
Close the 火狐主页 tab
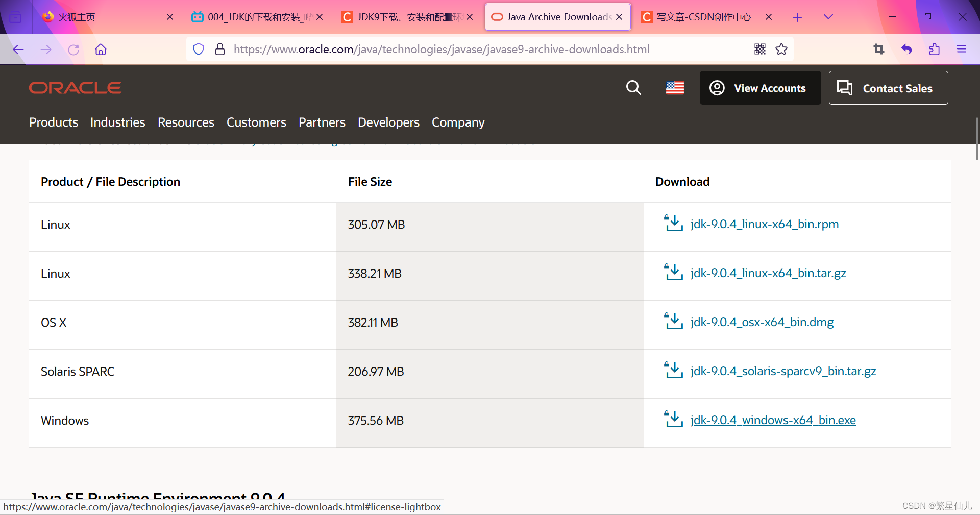click(170, 17)
